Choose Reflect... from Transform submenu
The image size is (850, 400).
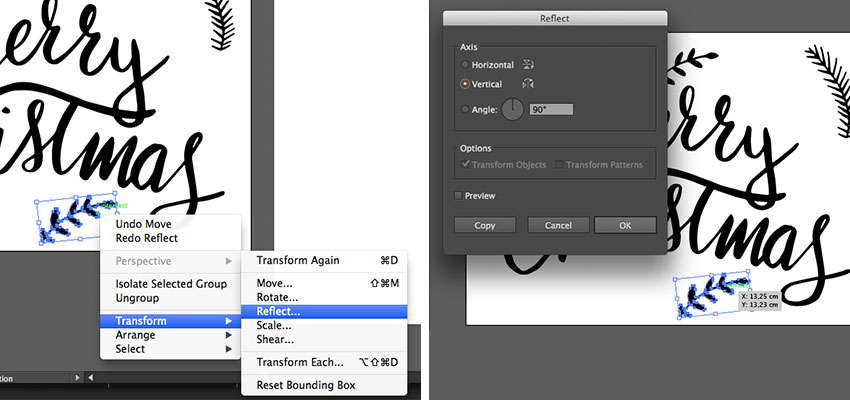pos(324,312)
